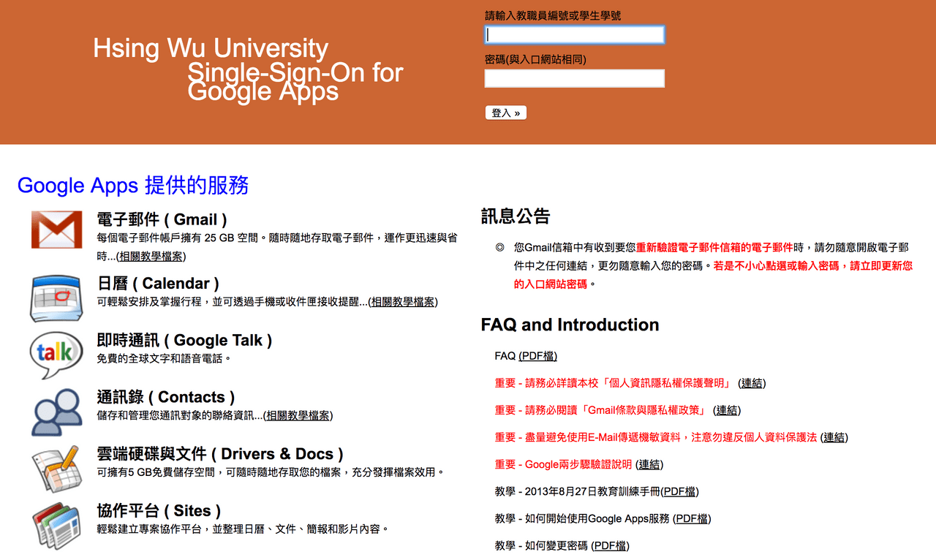This screenshot has height=560, width=936.
Task: Open 2013年8月27日教育訓練手冊 PDF檔 link
Action: pyautogui.click(x=680, y=491)
